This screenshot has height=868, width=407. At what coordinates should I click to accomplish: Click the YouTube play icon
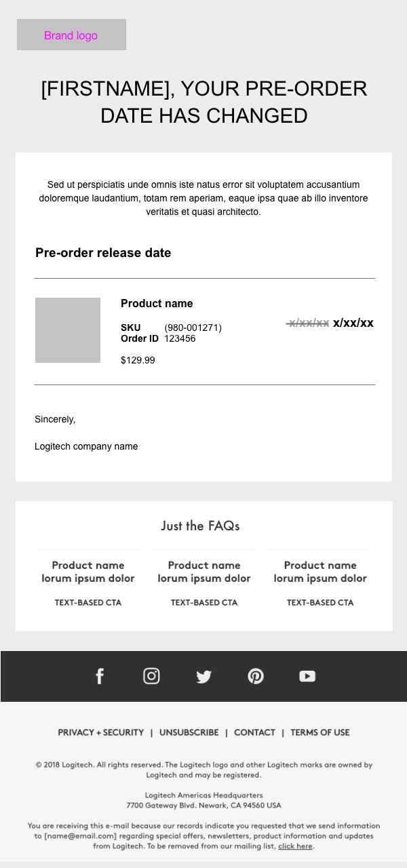(x=307, y=676)
